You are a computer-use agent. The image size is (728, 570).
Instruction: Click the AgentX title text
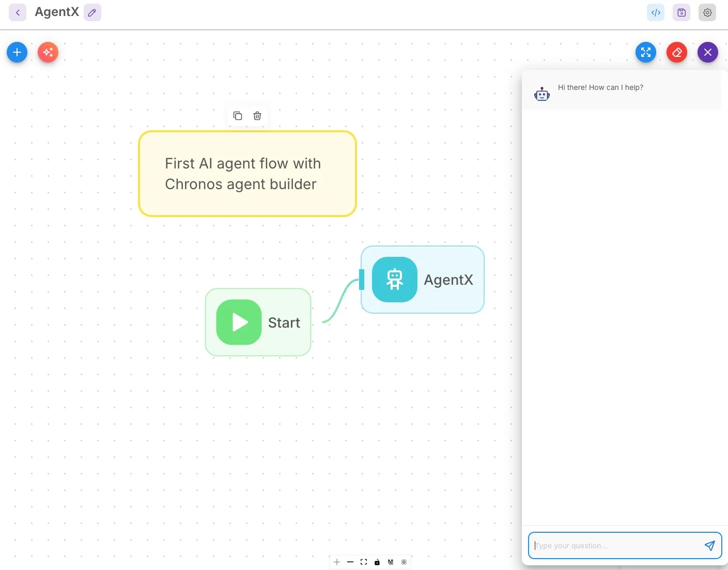[57, 12]
